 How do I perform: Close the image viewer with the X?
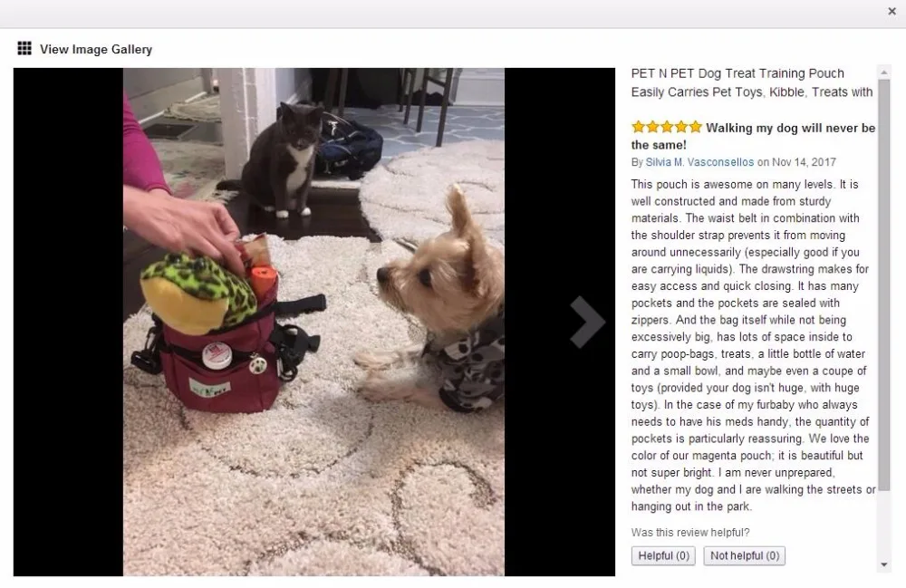pos(892,11)
